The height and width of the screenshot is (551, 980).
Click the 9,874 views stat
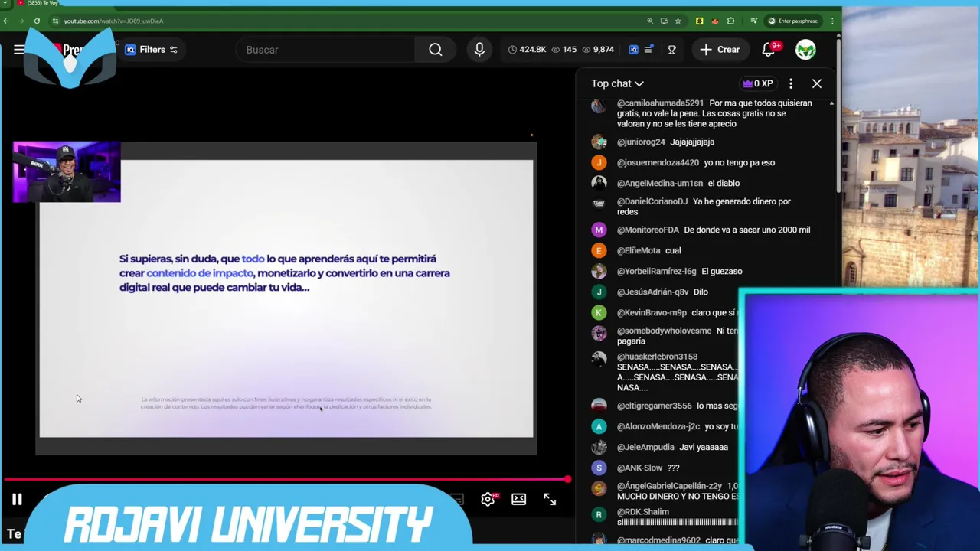click(x=597, y=50)
